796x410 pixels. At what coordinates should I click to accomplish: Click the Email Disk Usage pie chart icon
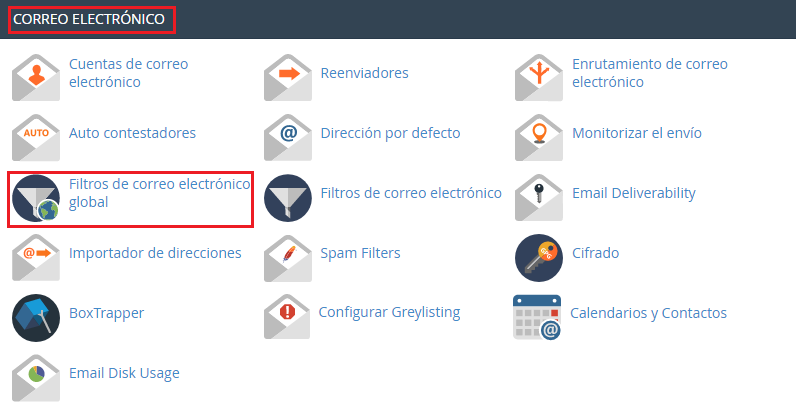point(36,378)
